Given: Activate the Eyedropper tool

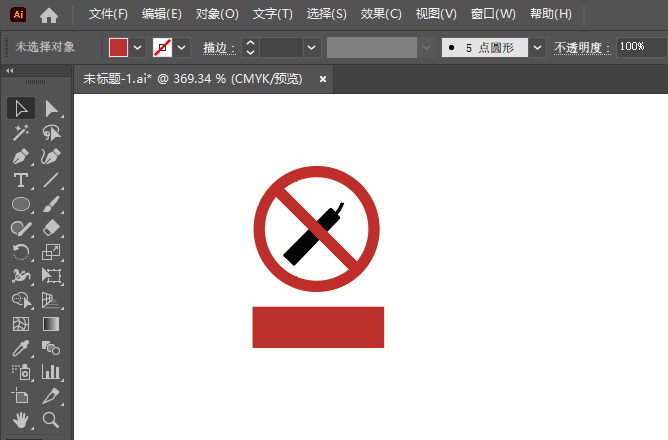Looking at the screenshot, I should tap(21, 348).
